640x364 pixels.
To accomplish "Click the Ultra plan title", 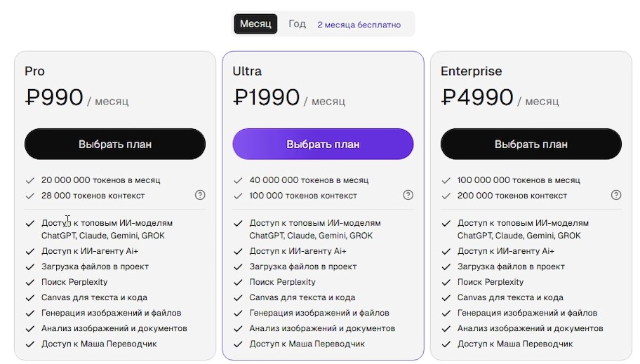I will (247, 71).
